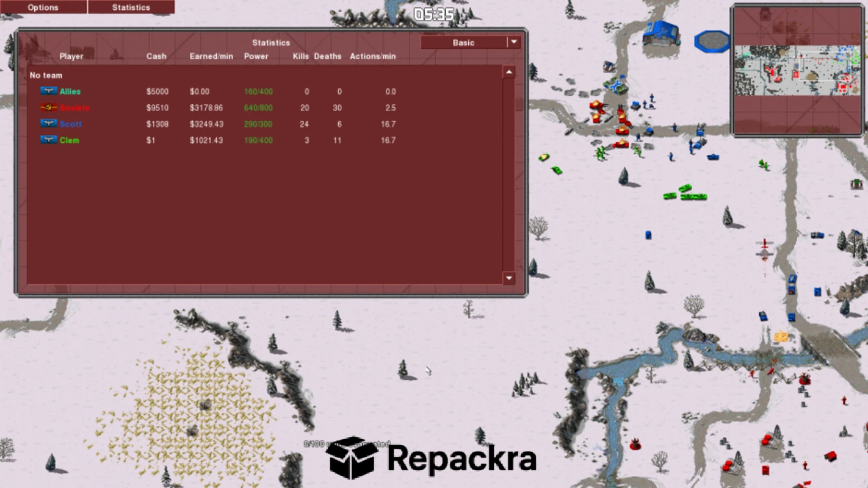
Task: Click the 190/400 power value
Action: point(259,140)
